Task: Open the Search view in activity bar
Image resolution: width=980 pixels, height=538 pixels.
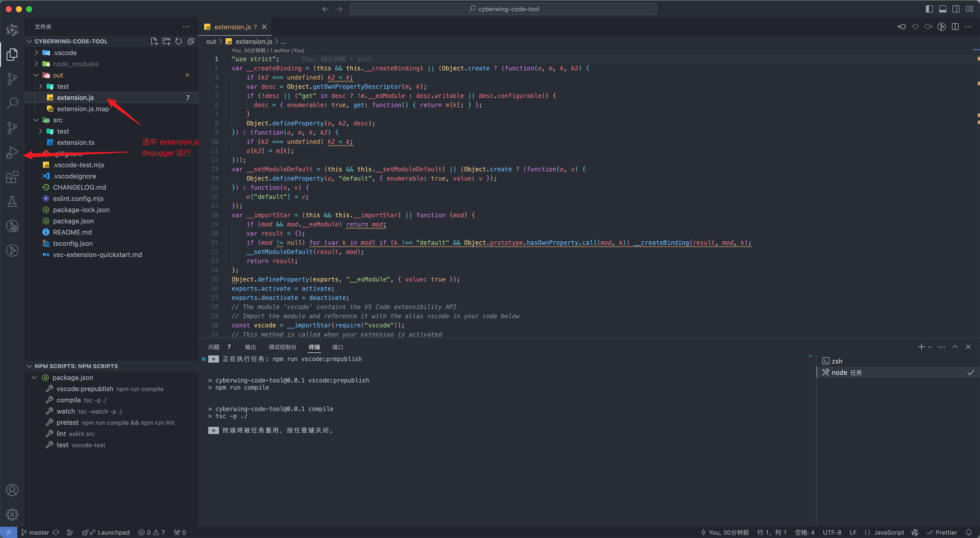Action: click(x=12, y=103)
